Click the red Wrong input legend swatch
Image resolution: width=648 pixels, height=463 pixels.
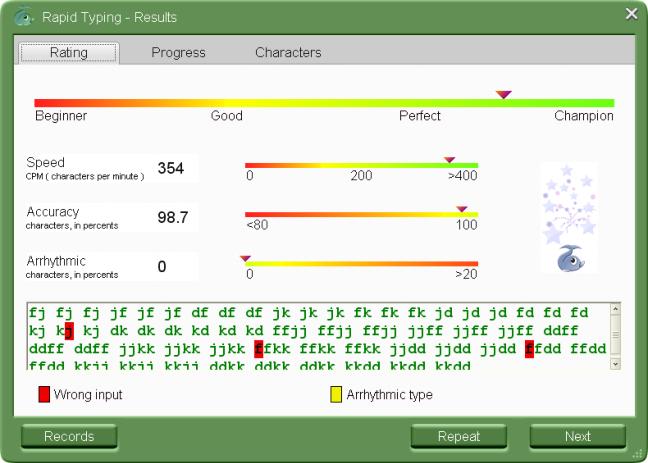pyautogui.click(x=44, y=394)
